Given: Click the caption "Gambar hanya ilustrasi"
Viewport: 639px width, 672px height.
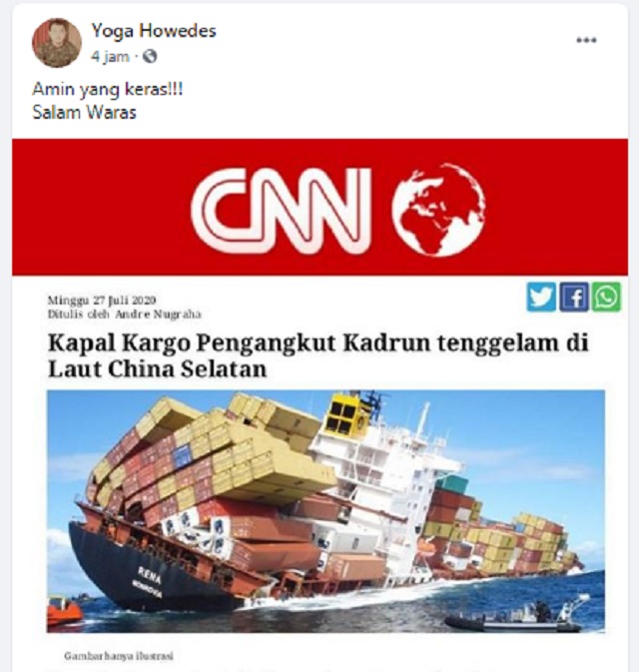Looking at the screenshot, I should [x=119, y=656].
